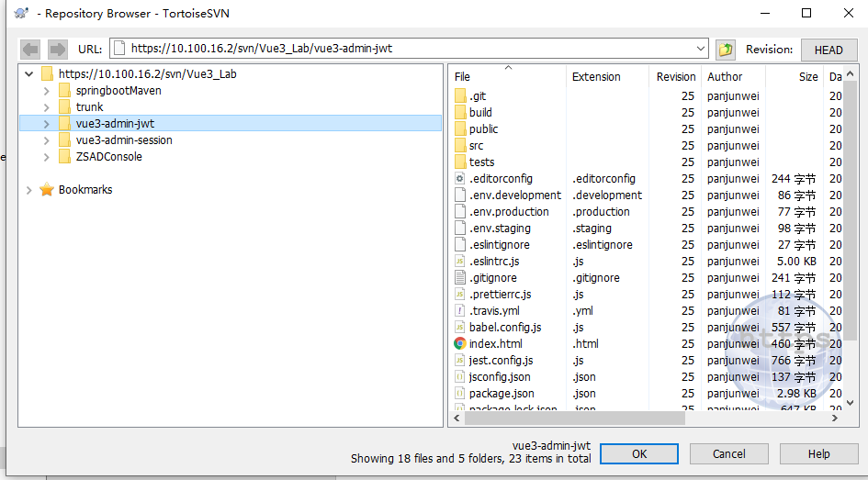
Task: Sort by the Size column header
Action: [x=794, y=76]
